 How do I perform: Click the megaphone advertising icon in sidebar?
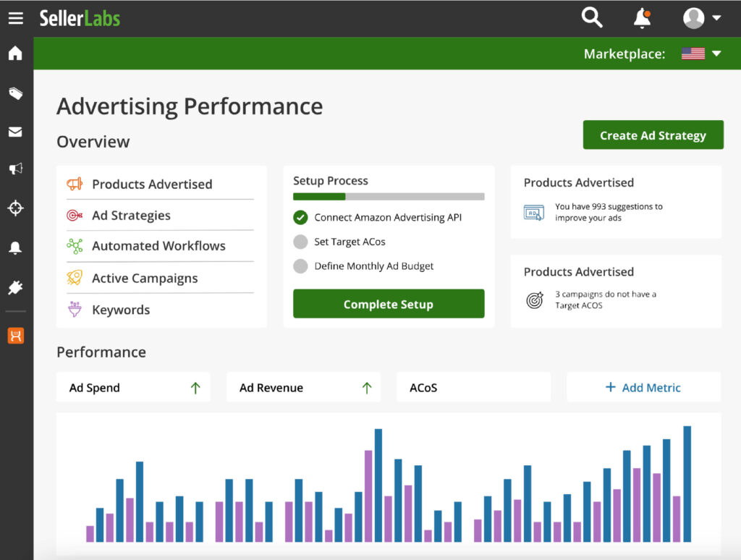tap(16, 170)
